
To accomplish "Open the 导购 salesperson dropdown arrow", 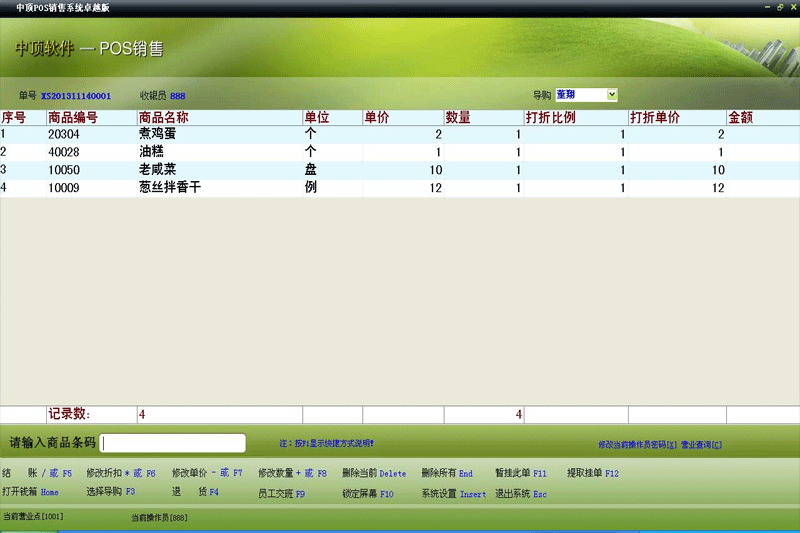I will (x=612, y=94).
